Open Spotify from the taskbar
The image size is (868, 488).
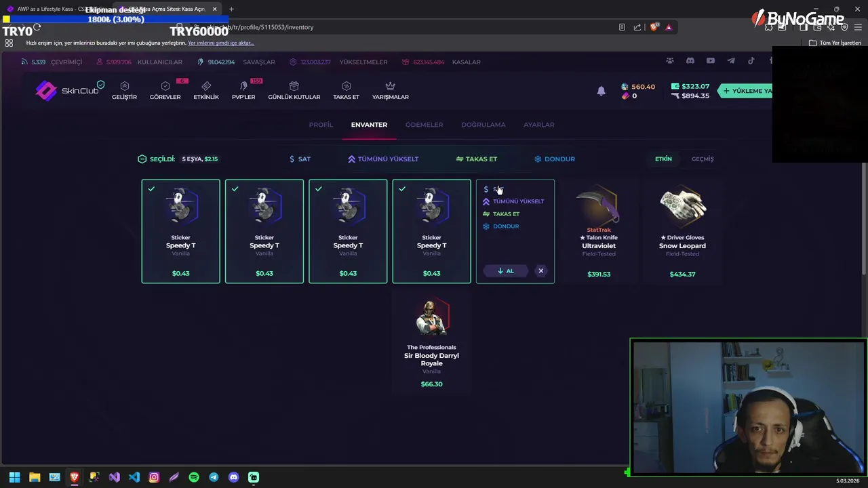pos(194,477)
